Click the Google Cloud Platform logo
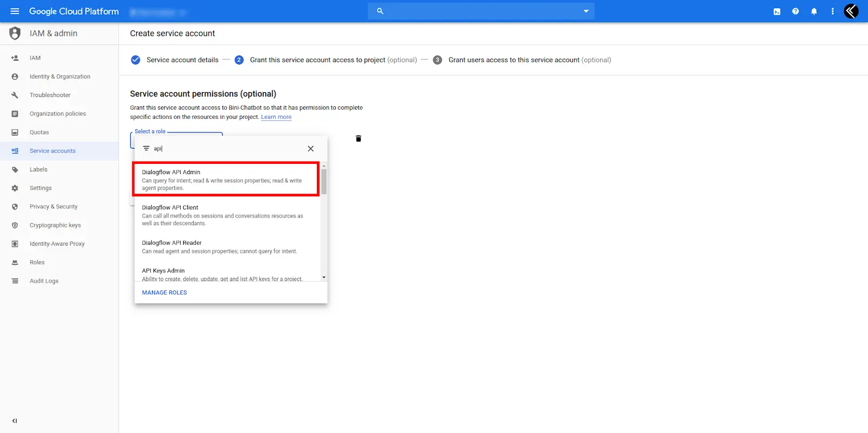The image size is (868, 433). 74,11
